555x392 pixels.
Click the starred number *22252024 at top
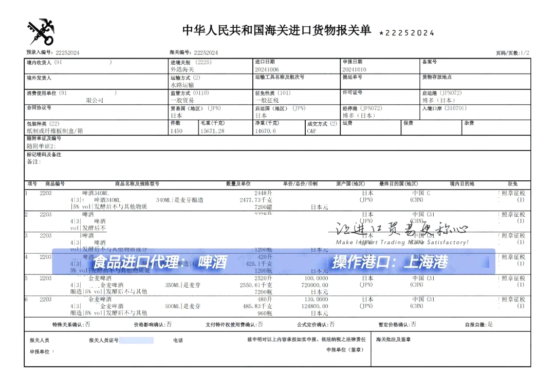coord(406,32)
